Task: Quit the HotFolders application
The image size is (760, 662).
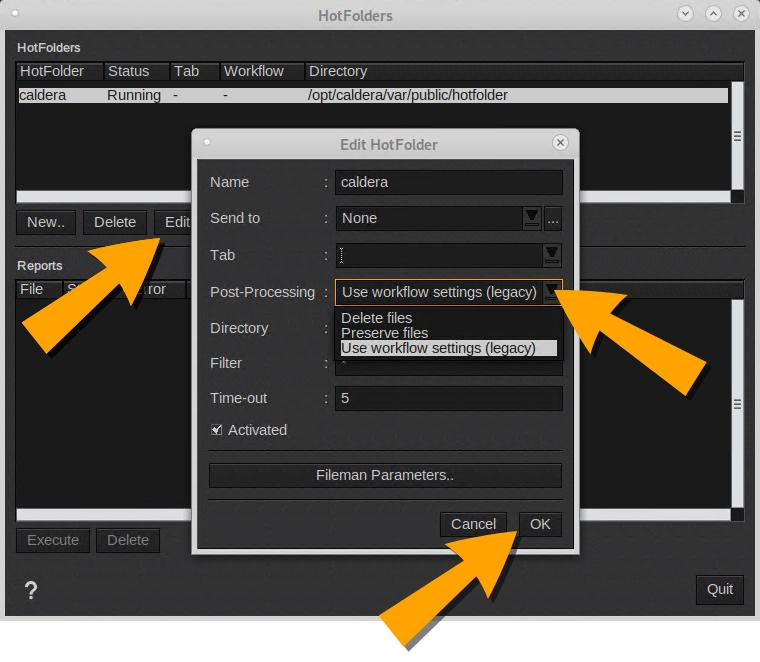Action: (720, 589)
